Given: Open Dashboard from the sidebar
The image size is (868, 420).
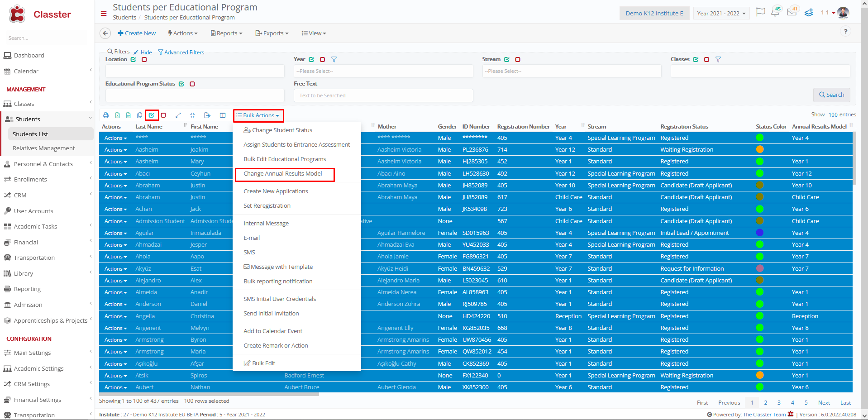Looking at the screenshot, I should click(29, 55).
